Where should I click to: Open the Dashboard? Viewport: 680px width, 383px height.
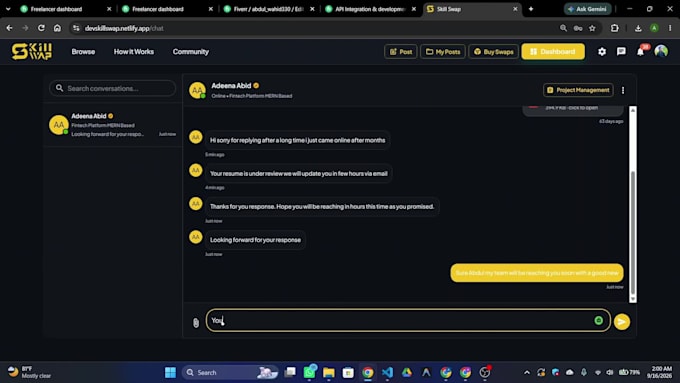(553, 52)
